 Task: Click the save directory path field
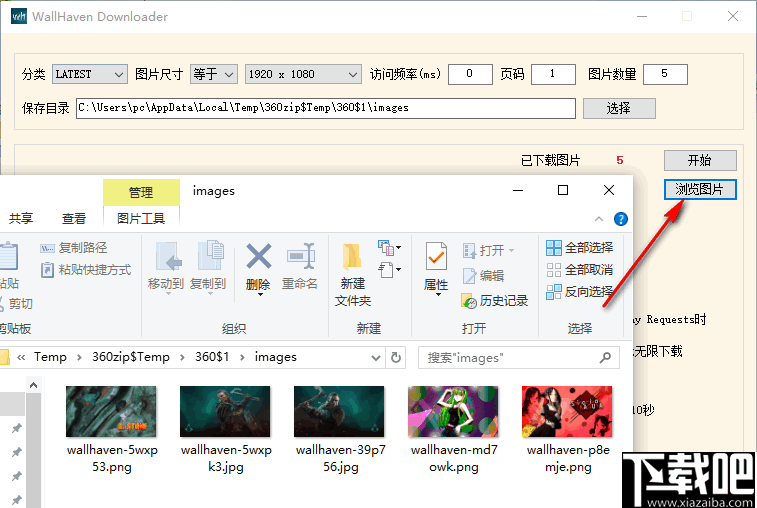[326, 108]
